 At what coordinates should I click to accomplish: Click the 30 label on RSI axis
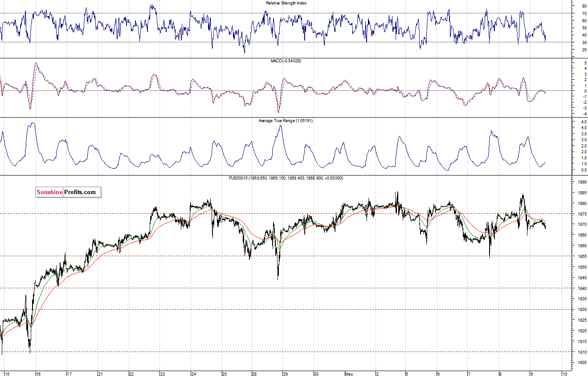[584, 42]
